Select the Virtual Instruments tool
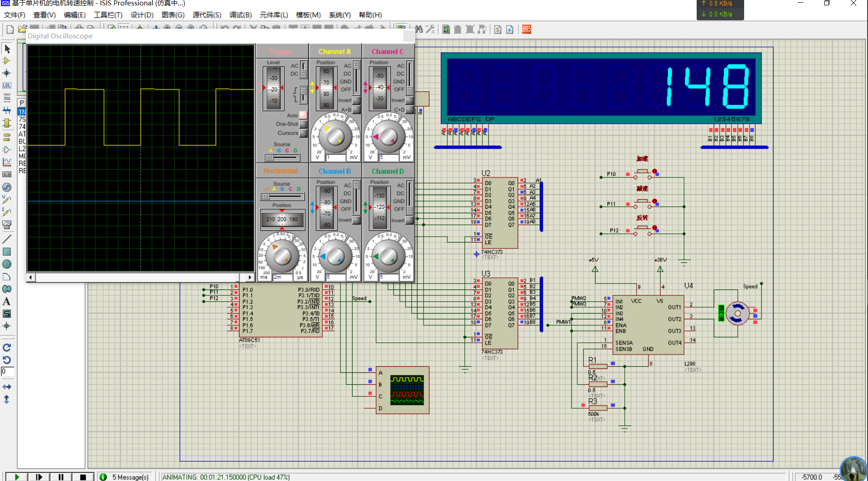The width and height of the screenshot is (868, 481). pyautogui.click(x=7, y=224)
